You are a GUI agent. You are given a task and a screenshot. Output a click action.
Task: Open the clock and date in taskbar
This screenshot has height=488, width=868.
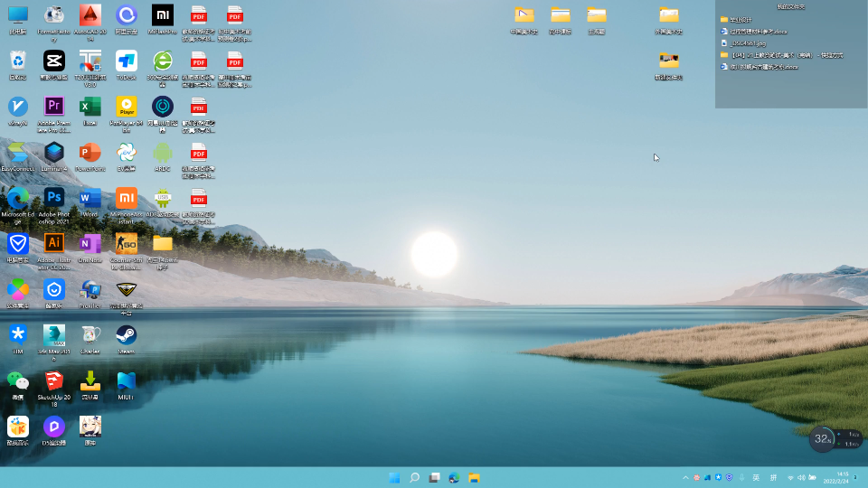(x=837, y=477)
